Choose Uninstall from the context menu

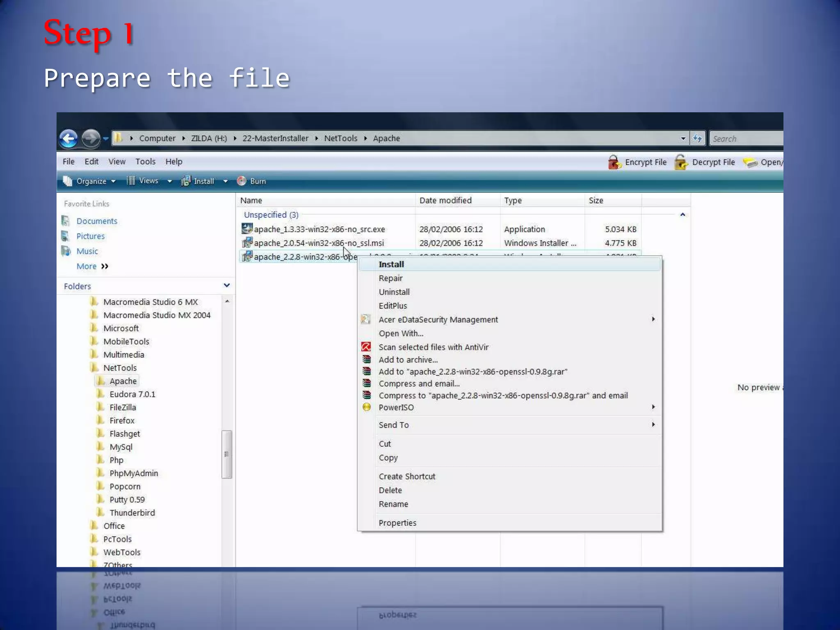pyautogui.click(x=509, y=292)
